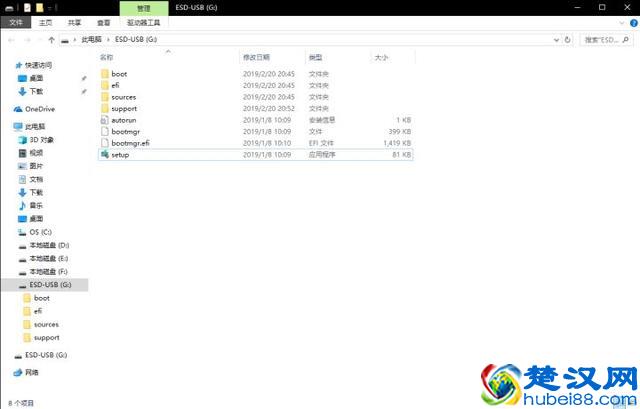This screenshot has height=409, width=640.
Task: Open the 3D 对象 folder in sidebar
Action: [x=42, y=140]
